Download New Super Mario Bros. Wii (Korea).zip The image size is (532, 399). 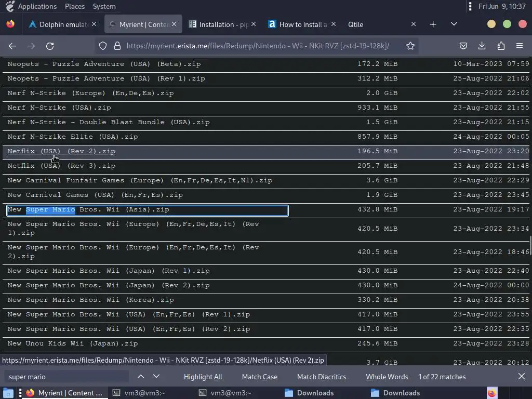point(90,300)
